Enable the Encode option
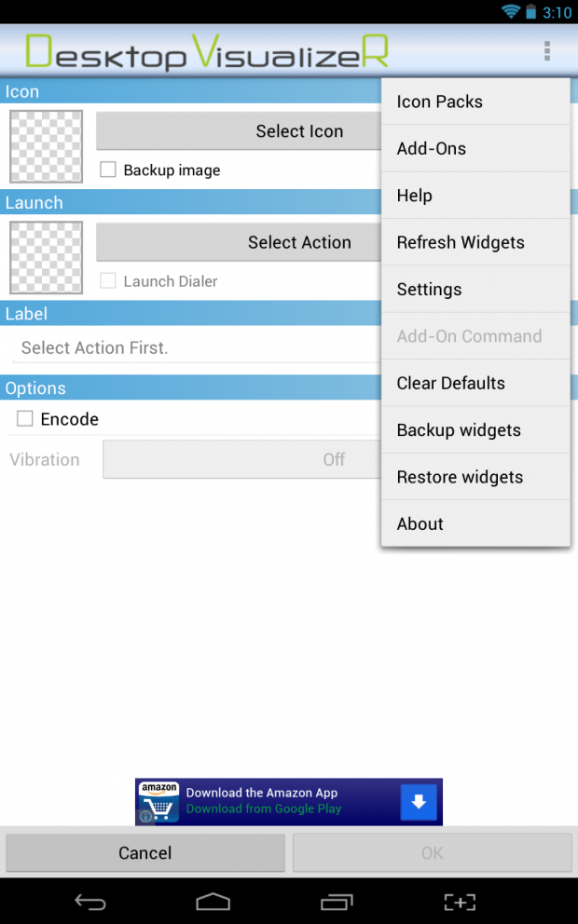 (24, 418)
